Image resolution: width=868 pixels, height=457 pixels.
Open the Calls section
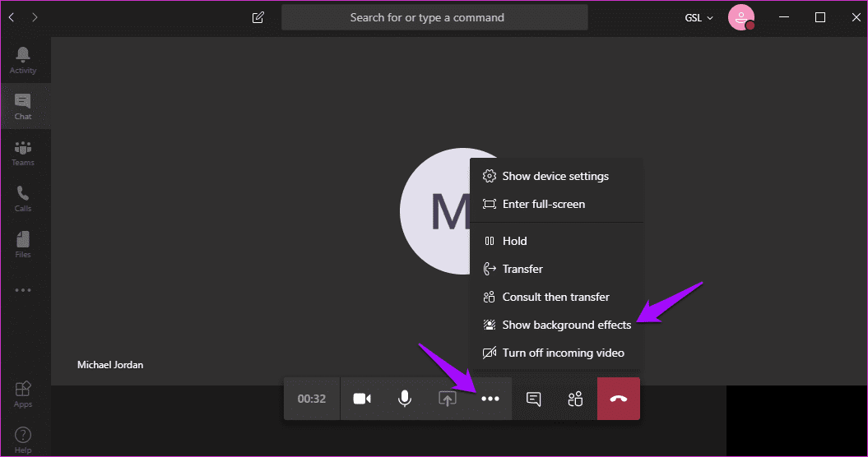[x=23, y=199]
